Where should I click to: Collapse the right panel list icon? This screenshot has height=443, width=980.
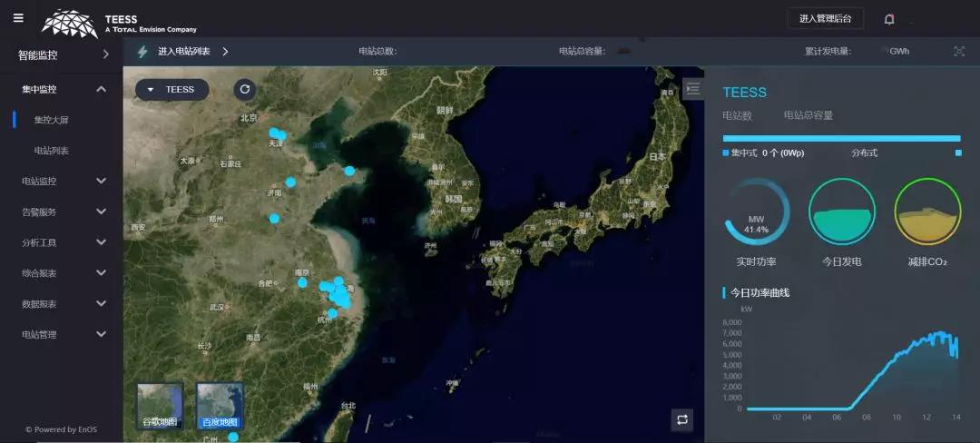(x=692, y=89)
